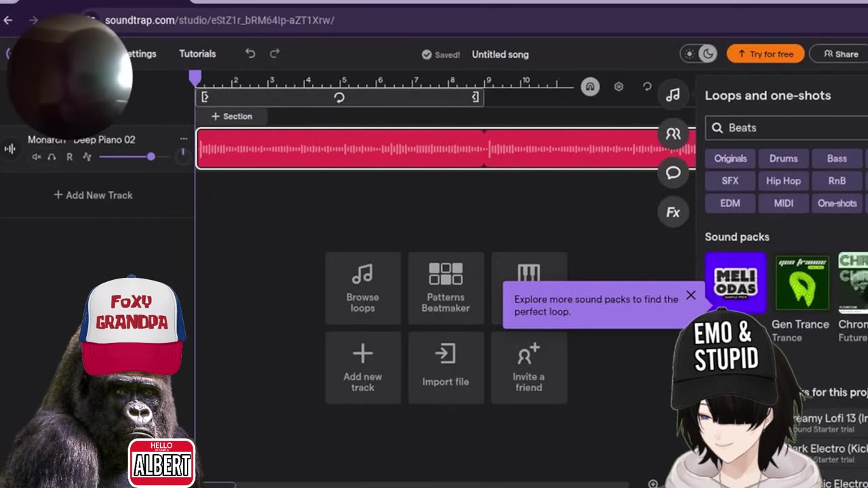Click the loop region left bracket handle
The image size is (868, 488).
[x=205, y=97]
